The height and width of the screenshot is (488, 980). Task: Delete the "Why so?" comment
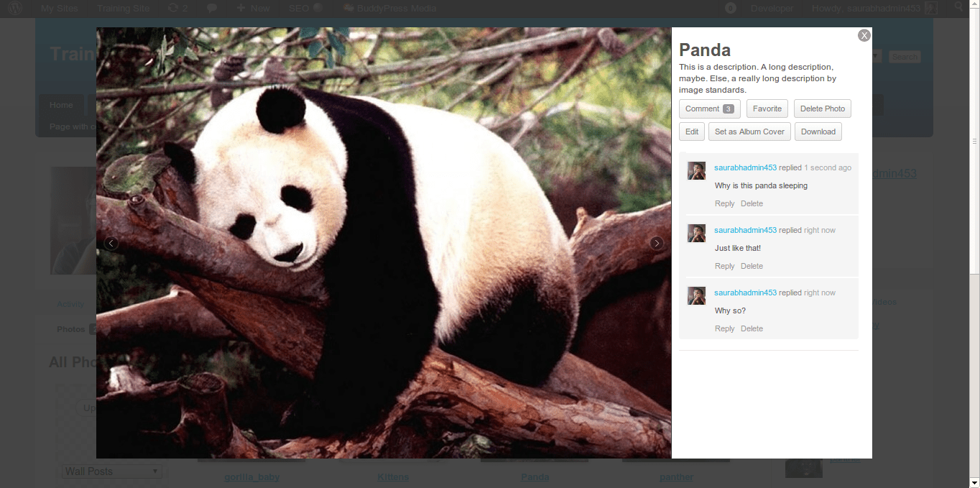752,328
